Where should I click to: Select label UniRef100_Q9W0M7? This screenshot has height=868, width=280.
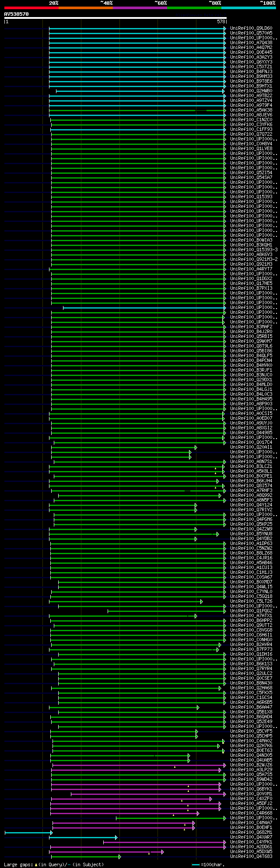click(251, 341)
